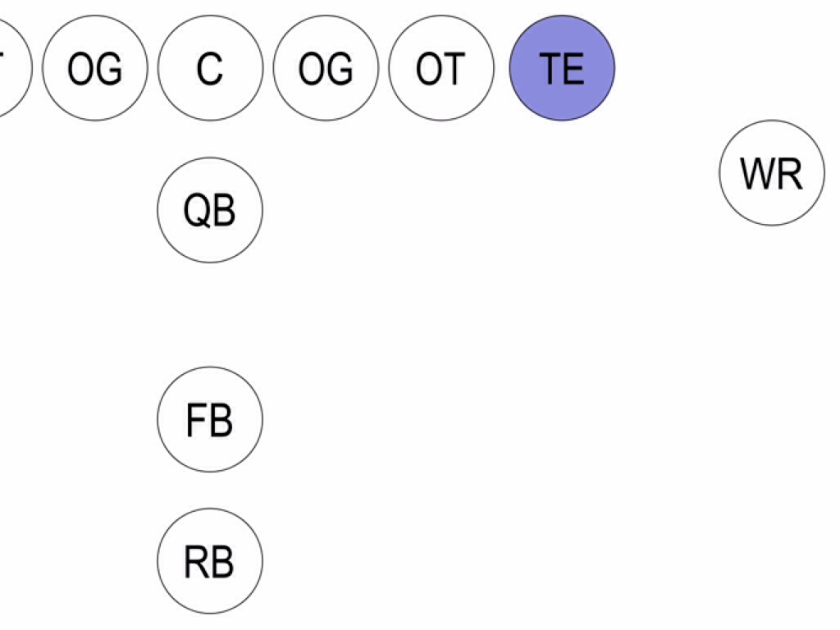Select the C center circle

pyautogui.click(x=210, y=68)
